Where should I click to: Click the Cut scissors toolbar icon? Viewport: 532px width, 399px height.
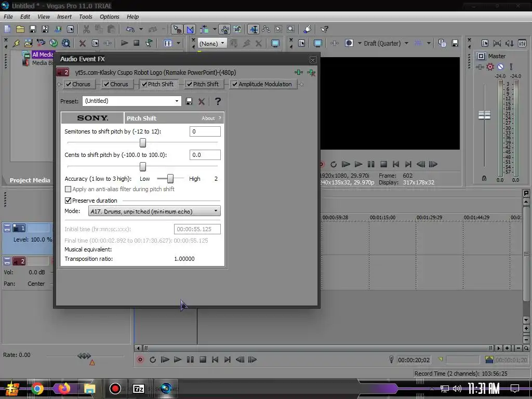coord(87,29)
